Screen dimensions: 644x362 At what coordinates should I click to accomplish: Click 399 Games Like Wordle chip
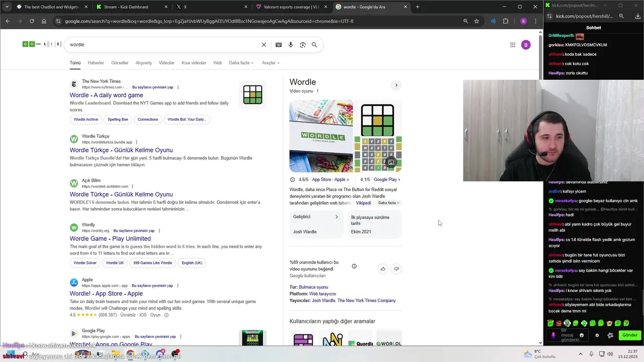pos(152,263)
